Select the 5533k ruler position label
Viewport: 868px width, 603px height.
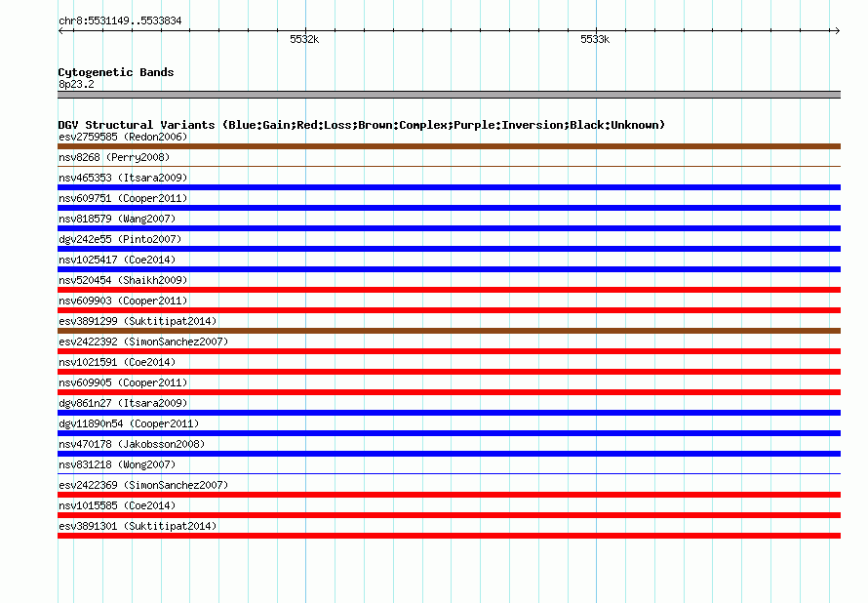(x=595, y=39)
